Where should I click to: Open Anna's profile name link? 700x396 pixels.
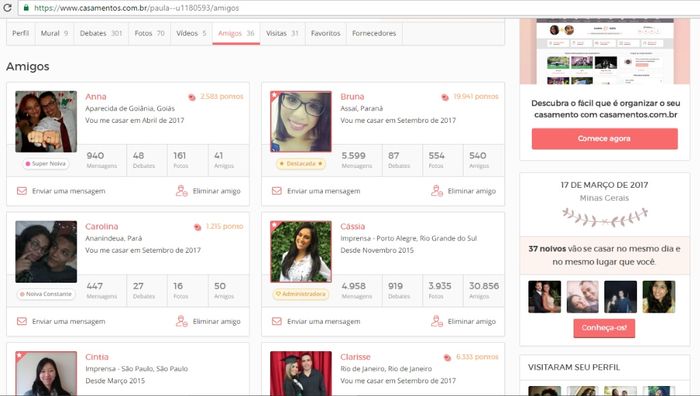[x=96, y=96]
